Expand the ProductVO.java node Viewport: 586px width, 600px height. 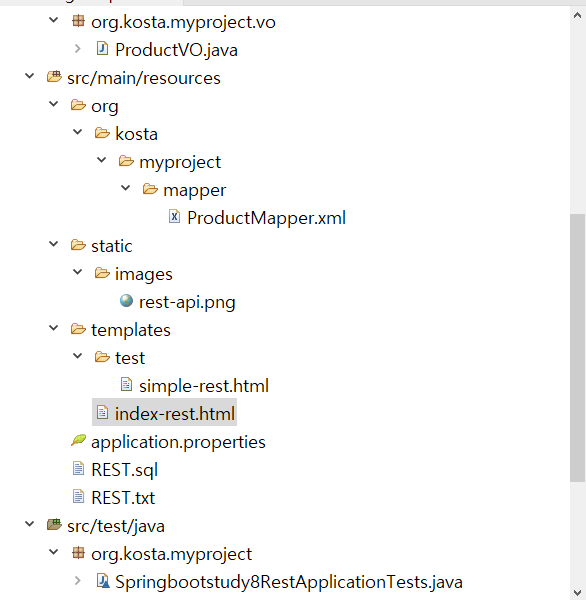78,49
